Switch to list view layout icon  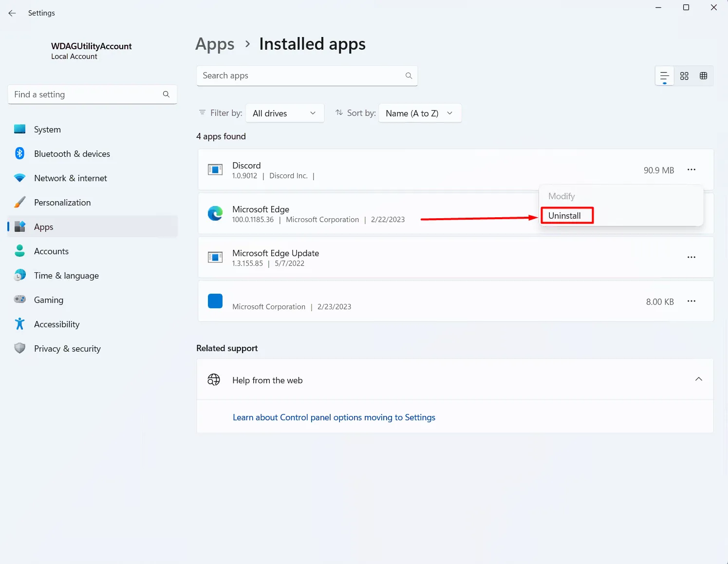point(664,76)
